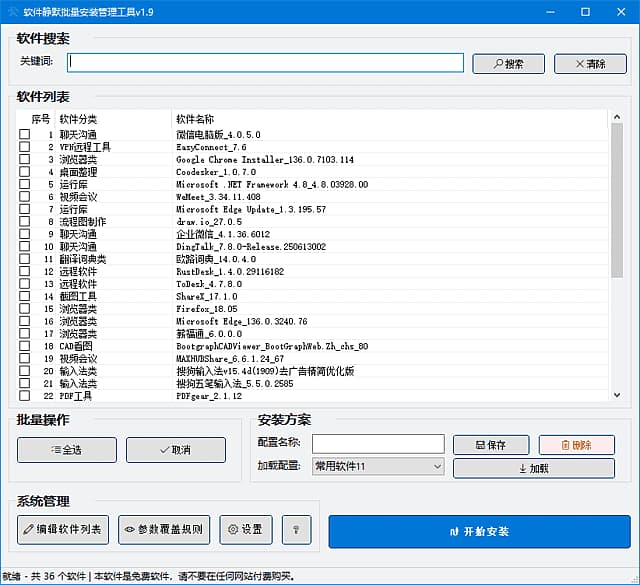Click the small tip icon button beside 设置
640x585 pixels.
(296, 529)
